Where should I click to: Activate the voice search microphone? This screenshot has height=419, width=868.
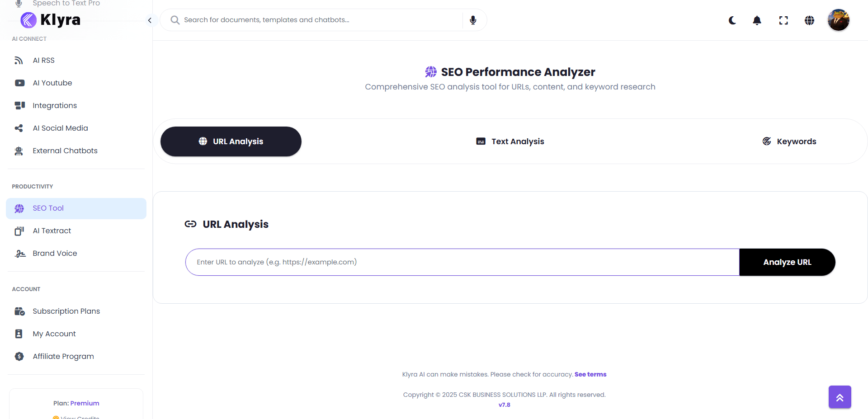click(x=473, y=20)
